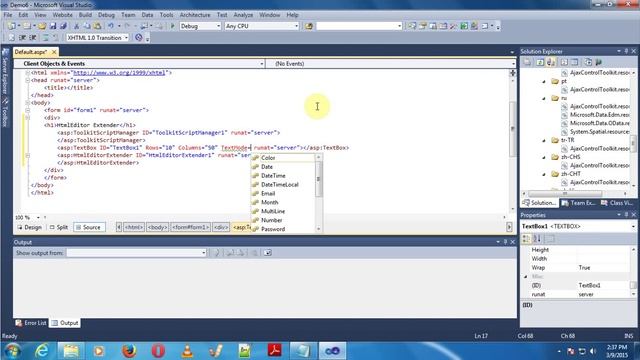Switch to the Team Explorer tab

point(579,203)
